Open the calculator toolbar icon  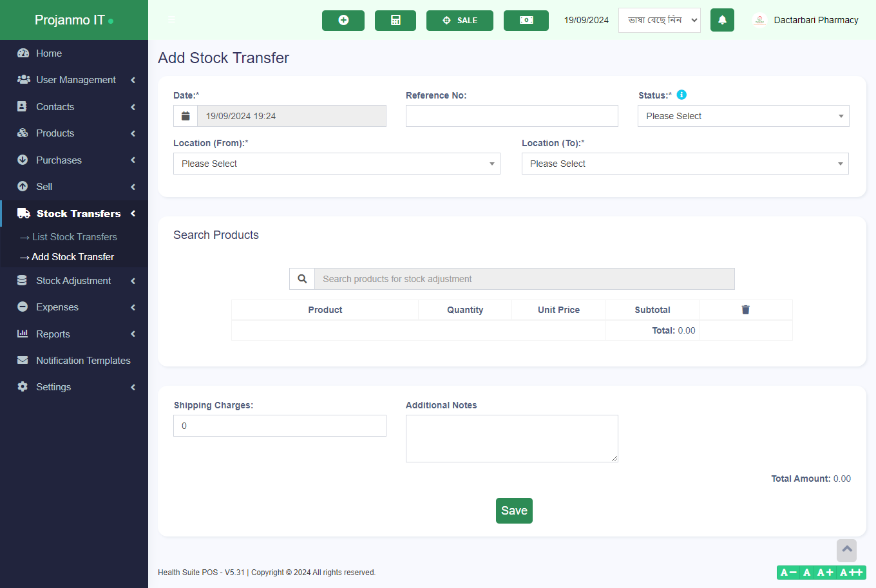click(395, 20)
